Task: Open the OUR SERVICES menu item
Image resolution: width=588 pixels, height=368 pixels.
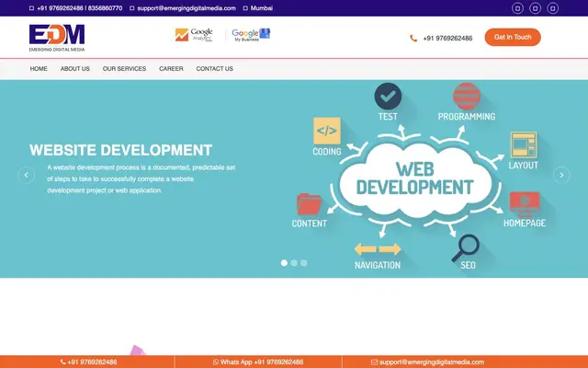Action: [x=125, y=69]
